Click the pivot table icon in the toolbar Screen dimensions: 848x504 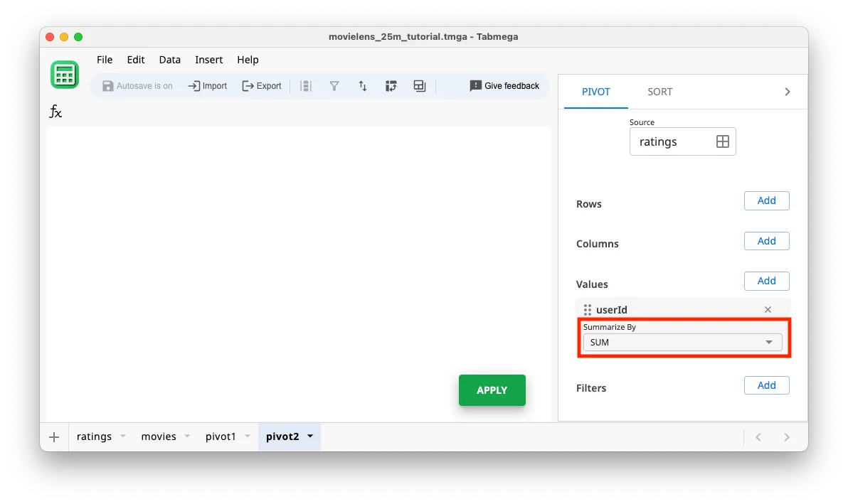[391, 85]
